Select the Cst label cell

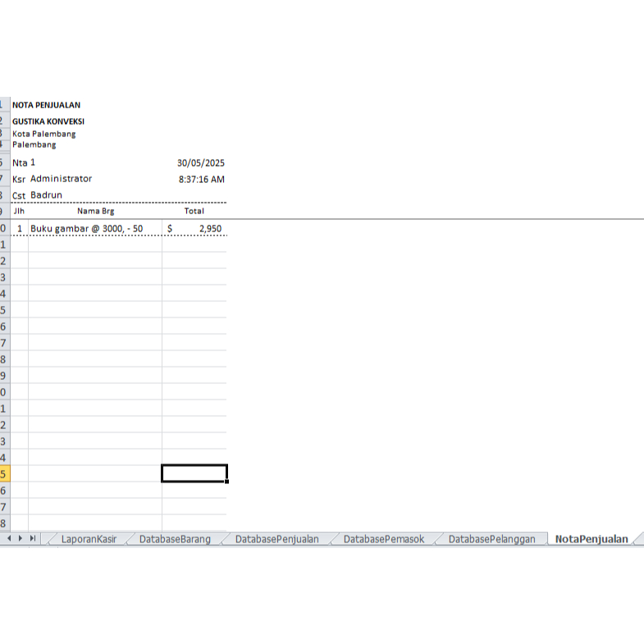(x=19, y=195)
